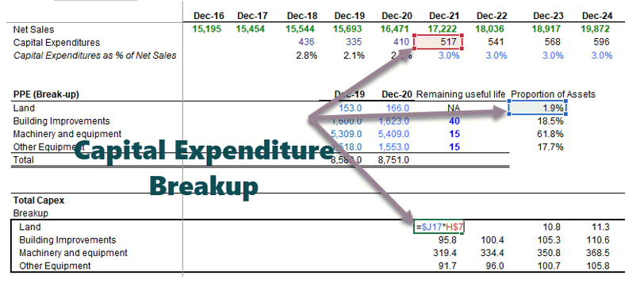Click the Total Capex heading

pyautogui.click(x=39, y=201)
